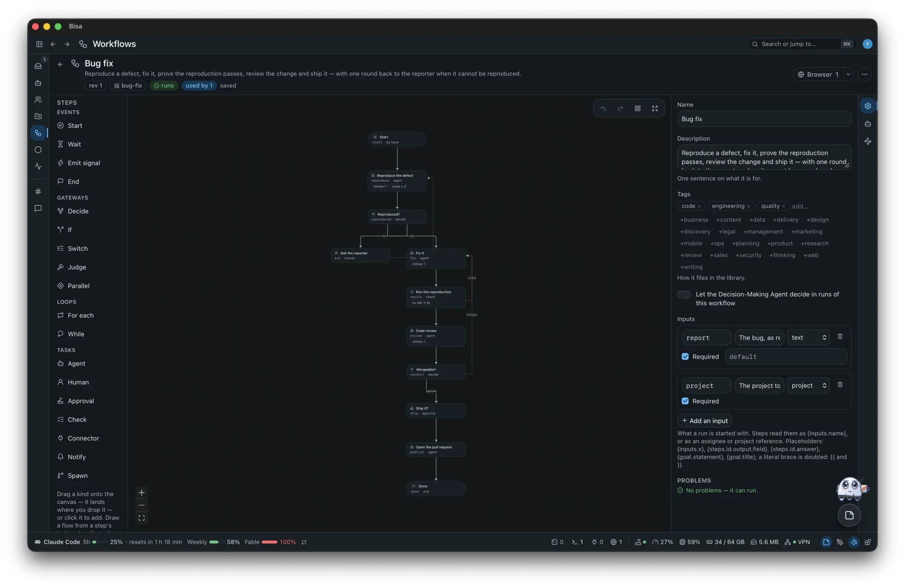Go forward with the top navigation arrow
Screen dimensions: 905x588
click(67, 44)
